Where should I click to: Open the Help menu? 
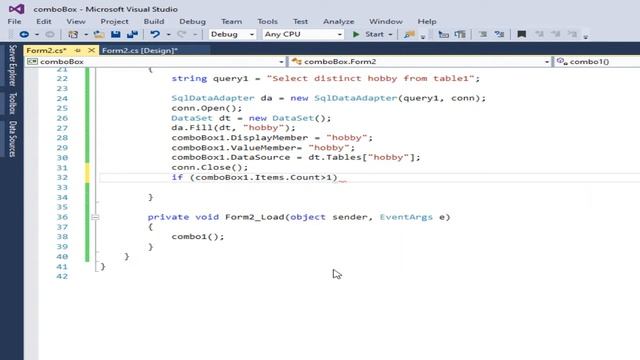tap(427, 21)
